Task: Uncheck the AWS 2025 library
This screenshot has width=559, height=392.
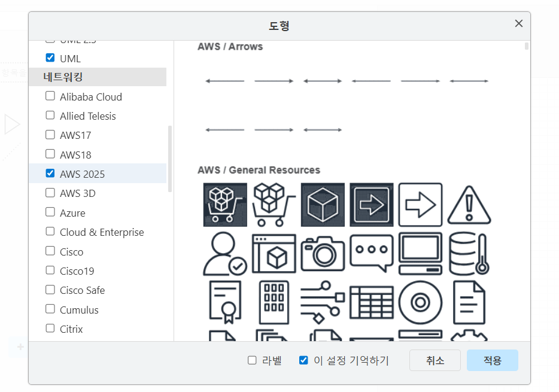Action: (50, 173)
